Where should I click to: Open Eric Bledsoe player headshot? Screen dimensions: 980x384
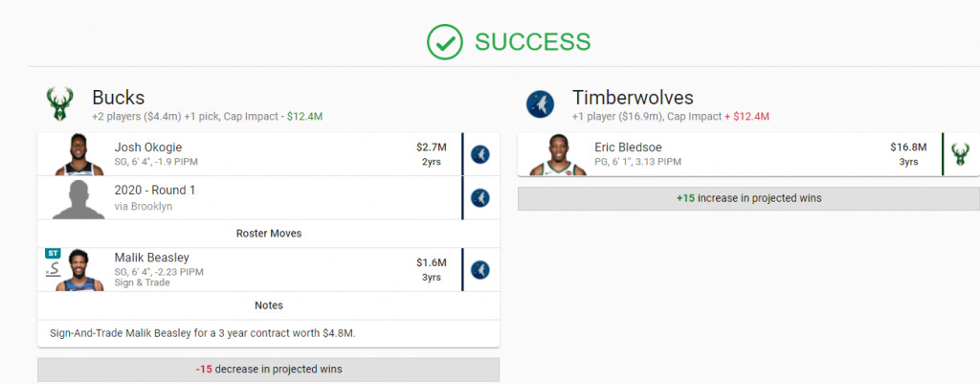tap(558, 154)
